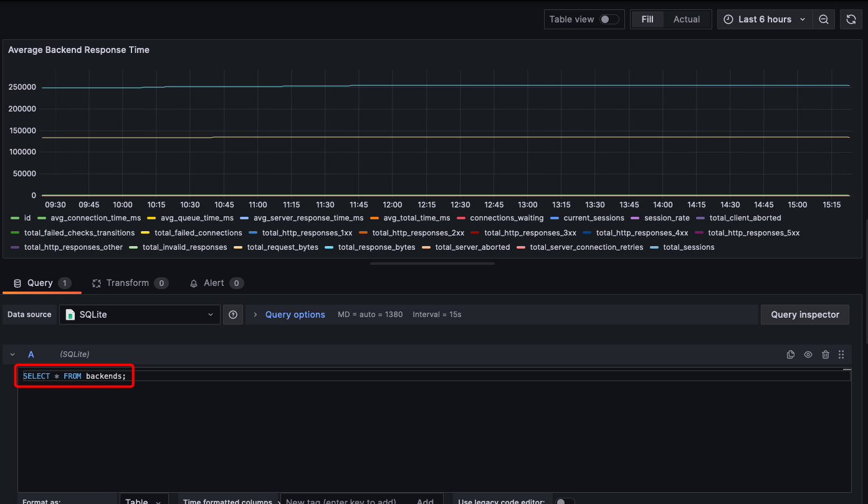Select Fill display option

coord(647,19)
